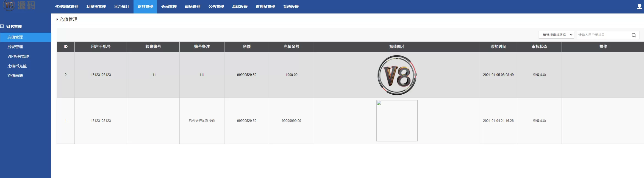Open VIP购买管理 sidebar item
Viewport: 644px width, 178px height.
coord(18,56)
